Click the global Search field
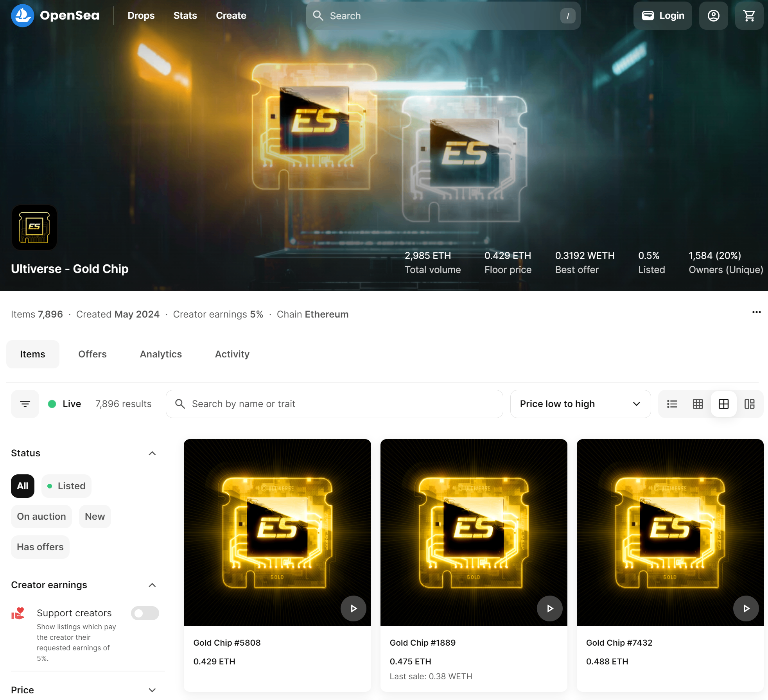The height and width of the screenshot is (700, 768). pos(443,16)
